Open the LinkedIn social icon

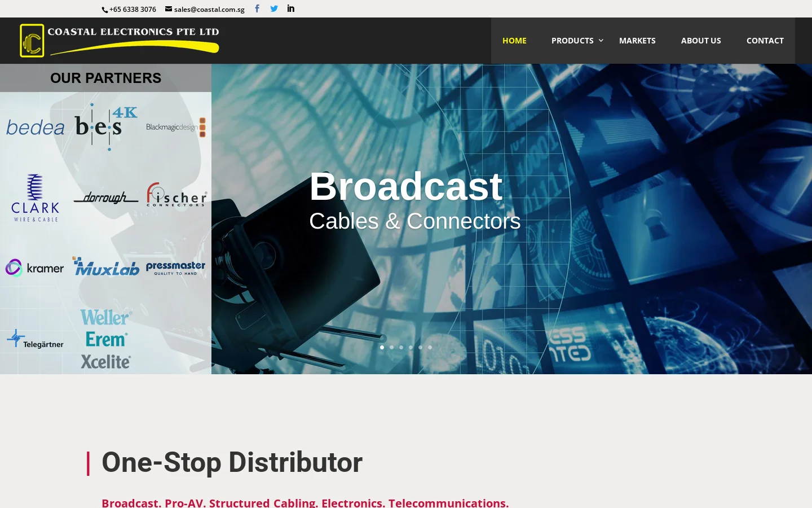[x=291, y=8]
